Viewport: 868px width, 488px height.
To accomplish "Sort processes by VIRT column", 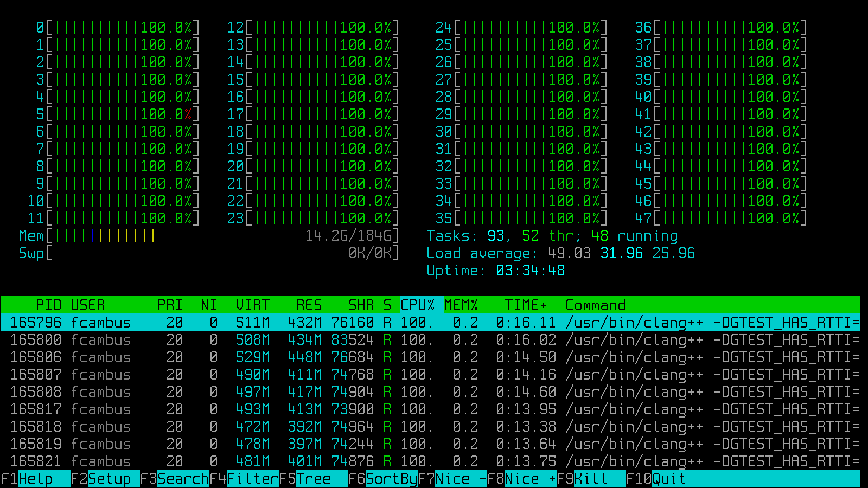I will tap(253, 305).
